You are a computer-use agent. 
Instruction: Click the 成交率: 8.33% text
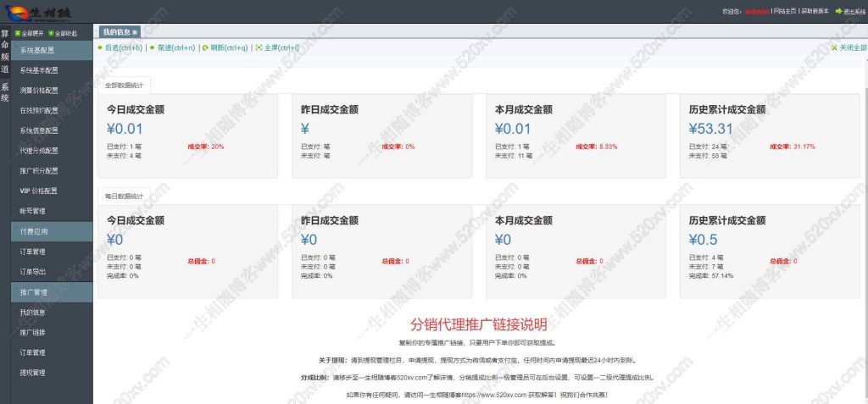coord(597,147)
